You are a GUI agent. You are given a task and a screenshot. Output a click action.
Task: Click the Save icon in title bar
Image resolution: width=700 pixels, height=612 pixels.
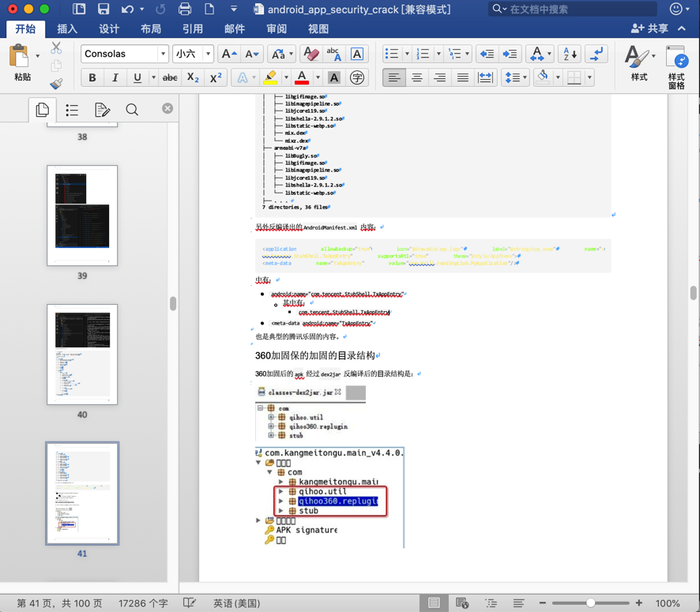click(x=103, y=9)
